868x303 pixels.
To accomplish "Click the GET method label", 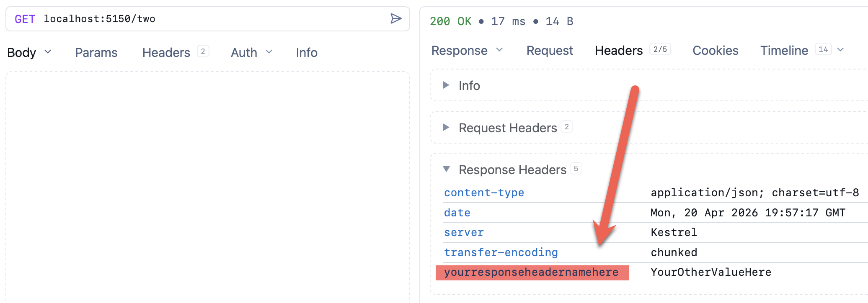I will coord(25,19).
